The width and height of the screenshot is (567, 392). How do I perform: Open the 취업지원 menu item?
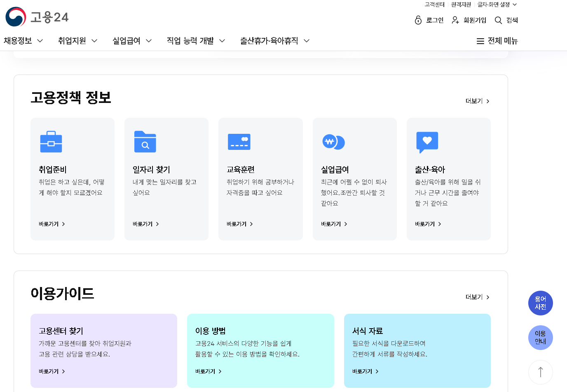coord(78,41)
